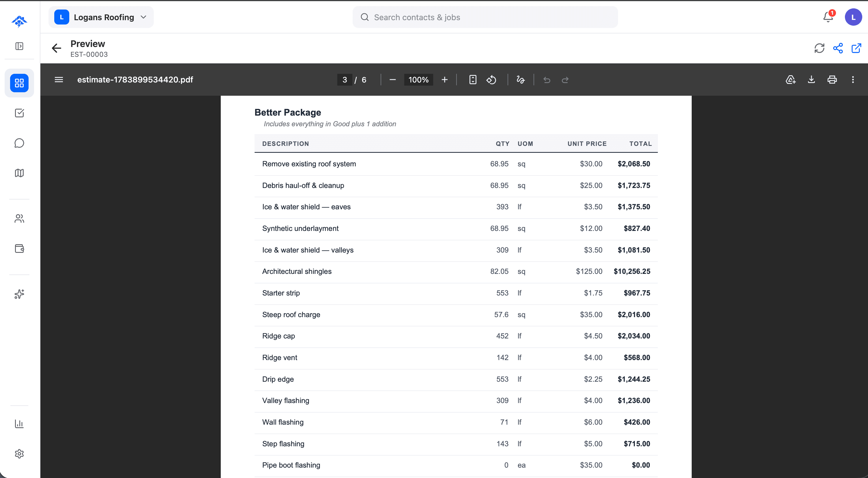Click the Starter strip row text
The height and width of the screenshot is (478, 868).
tap(281, 293)
